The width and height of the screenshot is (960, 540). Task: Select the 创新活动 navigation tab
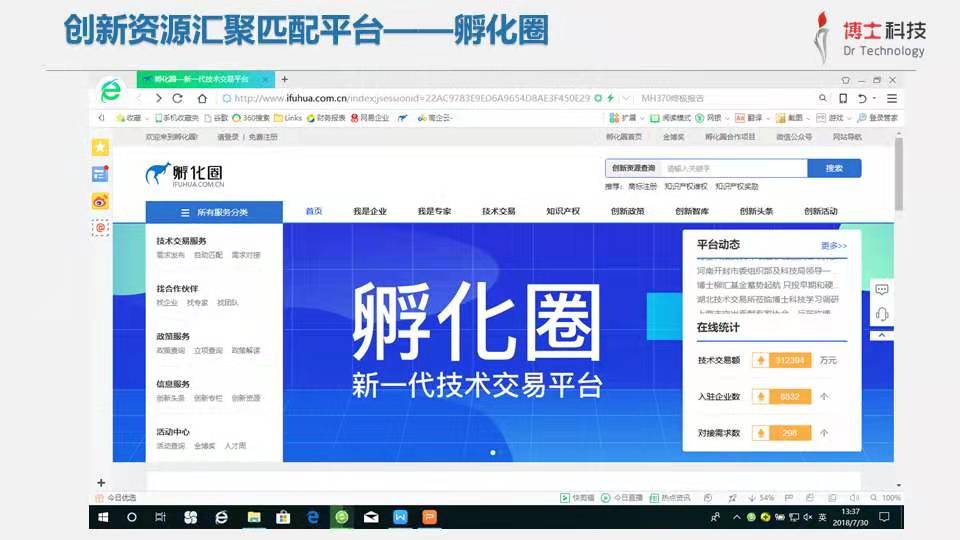pos(820,211)
